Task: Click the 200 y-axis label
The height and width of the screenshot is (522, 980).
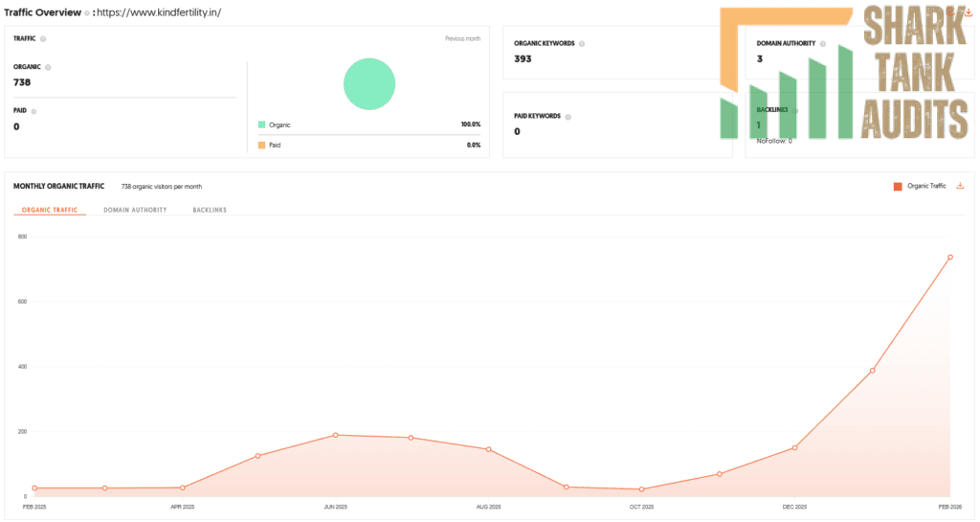Action: point(23,432)
